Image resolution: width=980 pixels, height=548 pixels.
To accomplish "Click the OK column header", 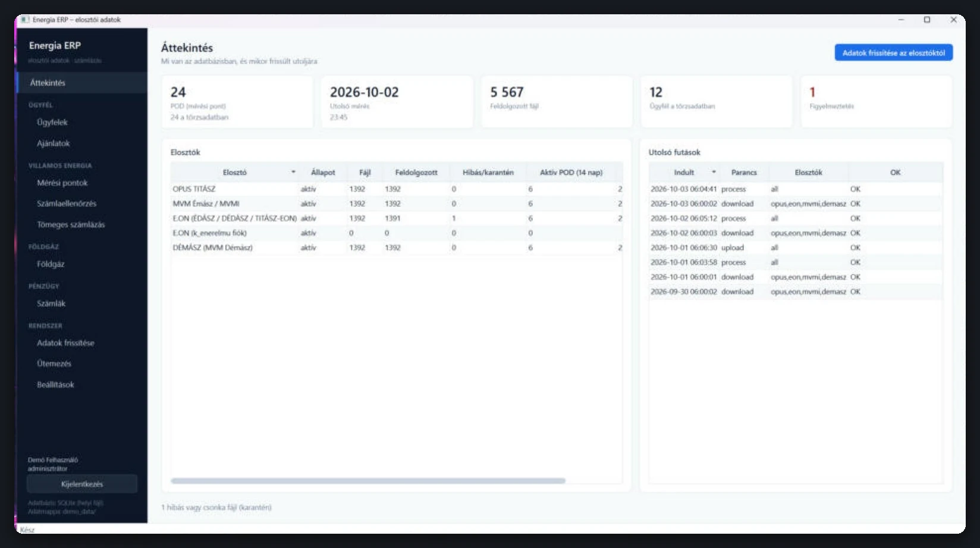I will [895, 172].
